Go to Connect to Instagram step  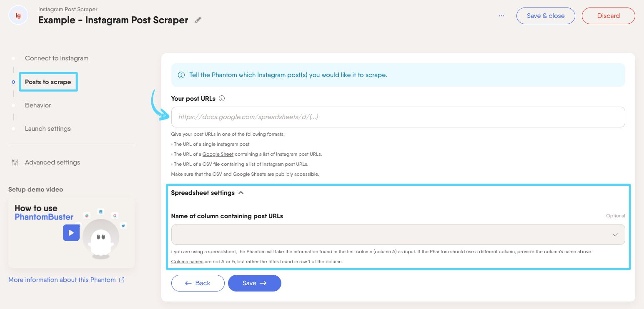57,58
